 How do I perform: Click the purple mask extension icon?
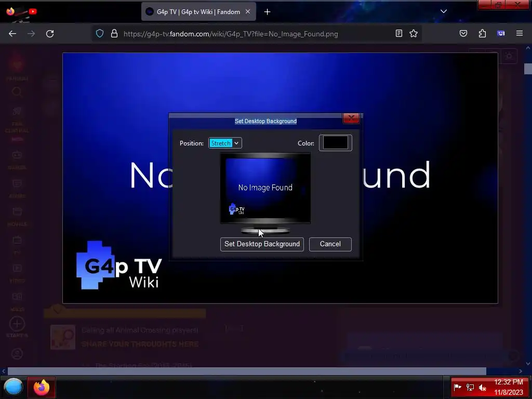tap(501, 33)
